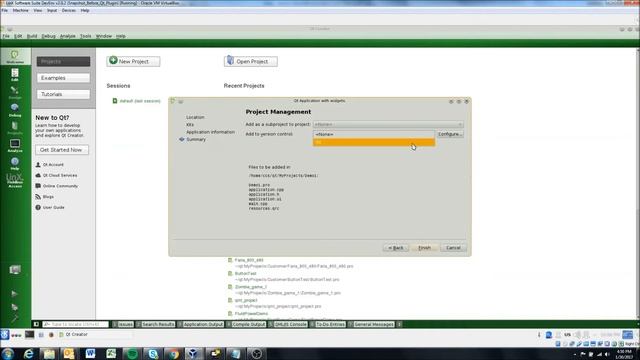Click the New Project button

coord(133,61)
